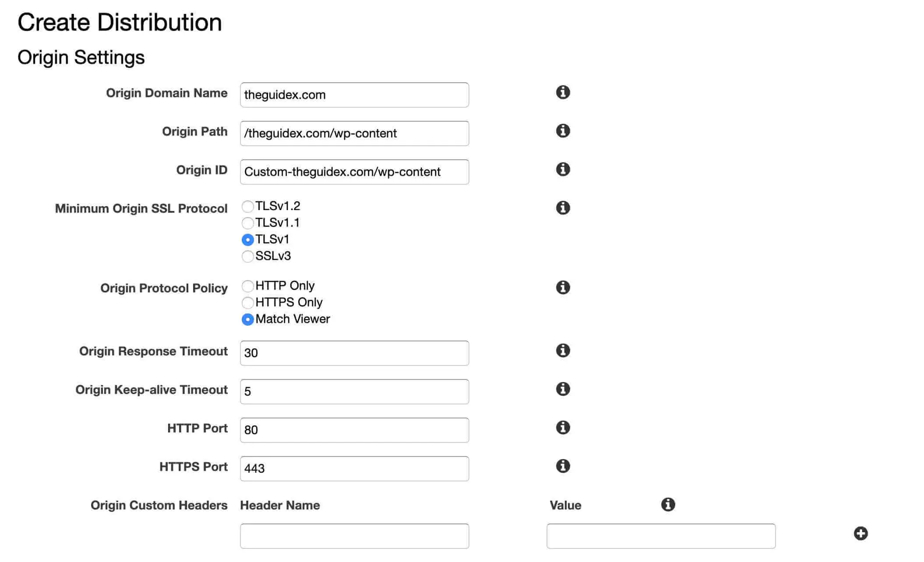Open Minimum Origin SSL Protocol help icon
This screenshot has height=562, width=924.
click(x=563, y=207)
